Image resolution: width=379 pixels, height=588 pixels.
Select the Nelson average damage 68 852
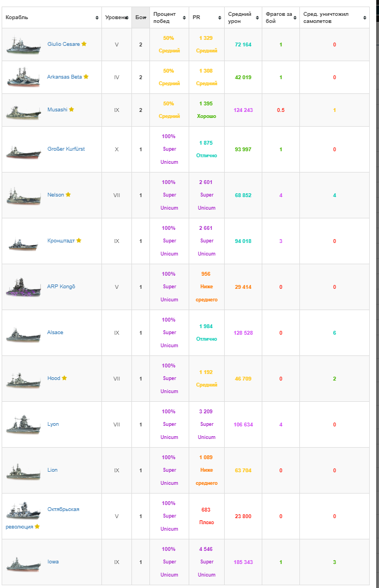click(243, 195)
